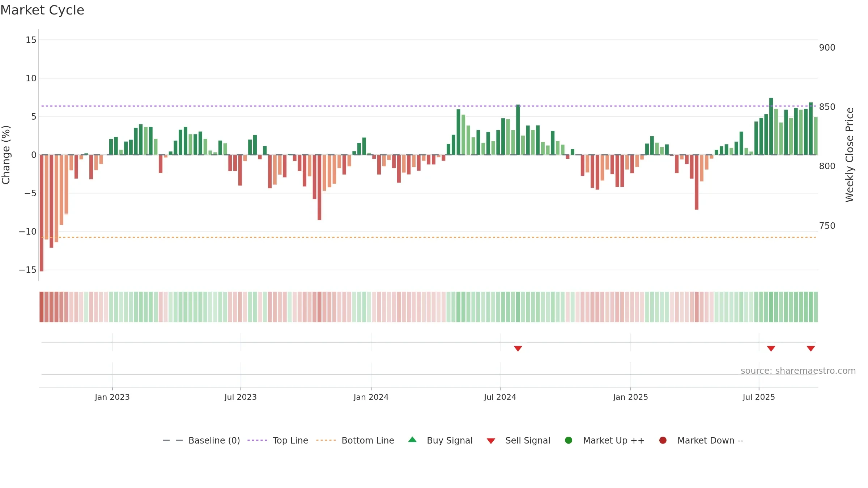Click the Jul 2023 axis label
868x488 pixels.
coord(241,397)
